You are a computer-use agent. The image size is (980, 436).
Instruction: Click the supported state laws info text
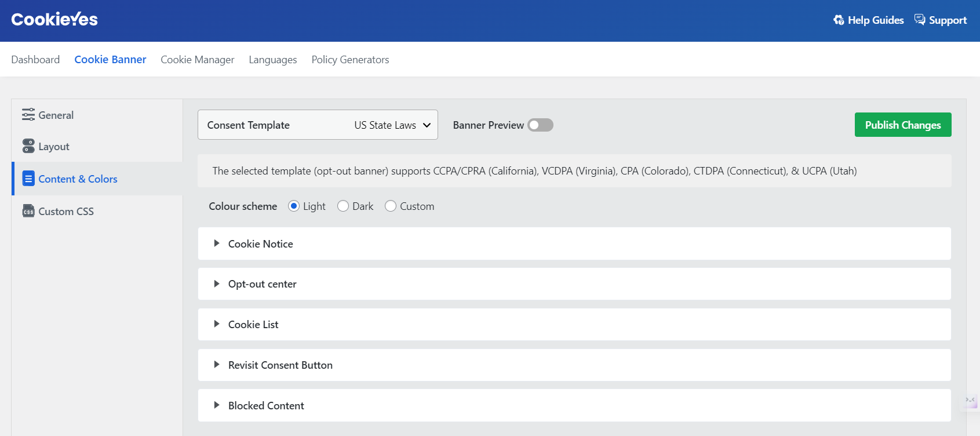click(x=534, y=171)
